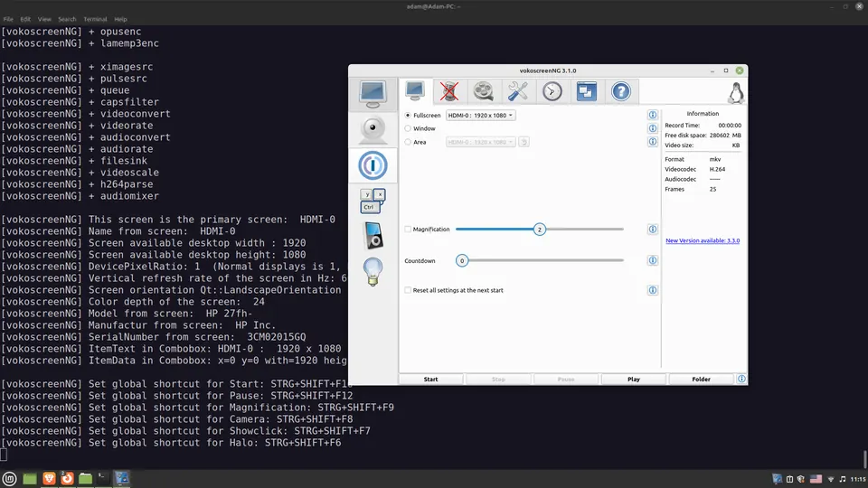Click the 00:00:00 record time value

[730, 126]
